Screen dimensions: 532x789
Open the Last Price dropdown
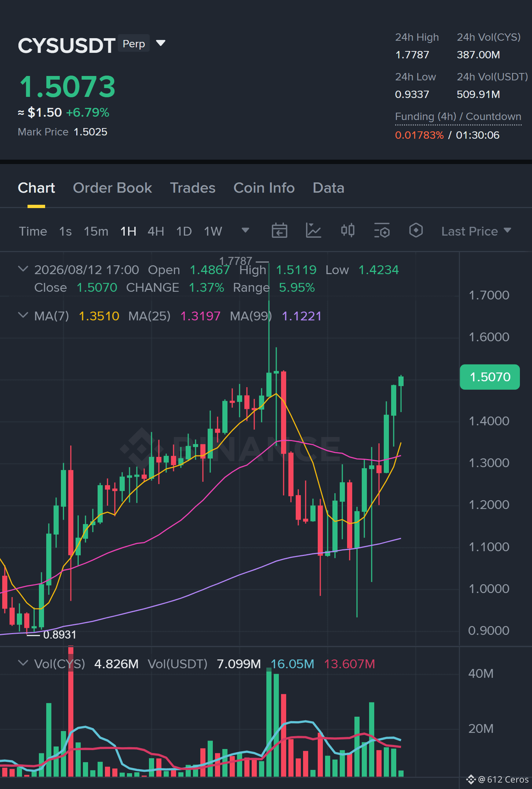[x=476, y=231]
